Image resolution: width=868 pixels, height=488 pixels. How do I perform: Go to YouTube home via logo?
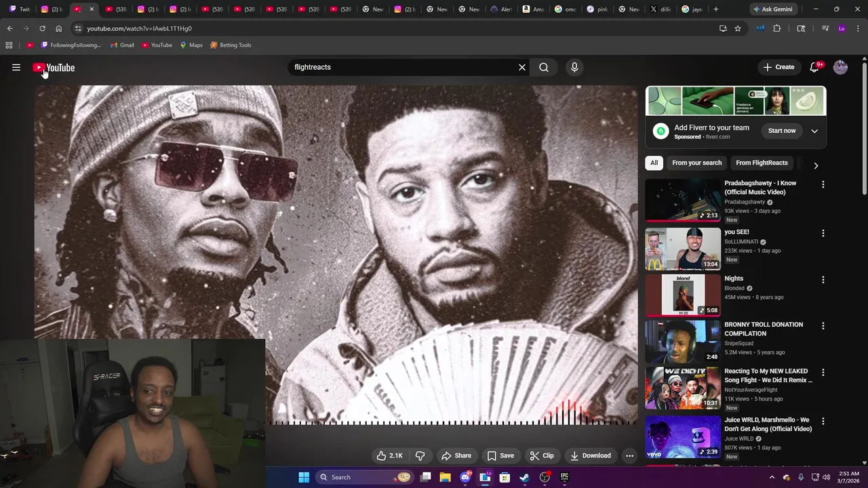(x=54, y=68)
